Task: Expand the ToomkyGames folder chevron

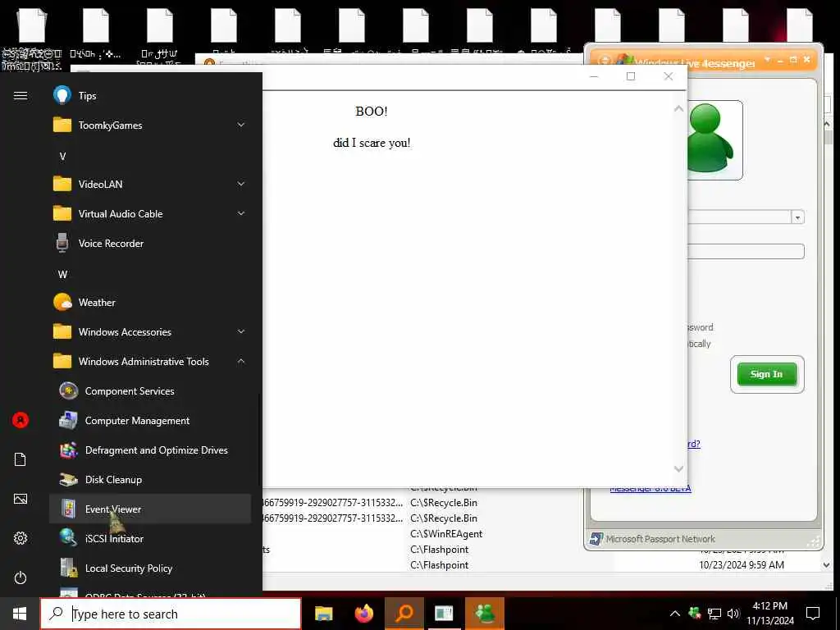Action: [x=241, y=125]
